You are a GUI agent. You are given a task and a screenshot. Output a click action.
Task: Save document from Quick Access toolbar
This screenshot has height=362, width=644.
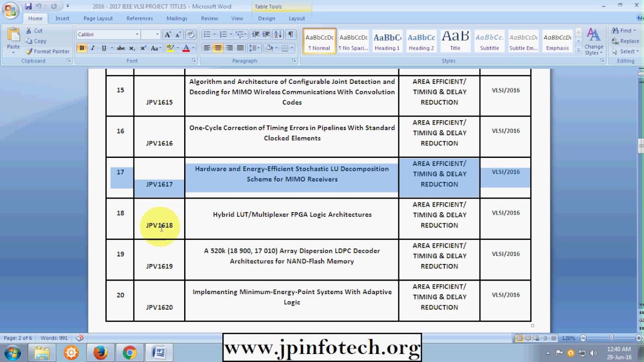pyautogui.click(x=28, y=7)
